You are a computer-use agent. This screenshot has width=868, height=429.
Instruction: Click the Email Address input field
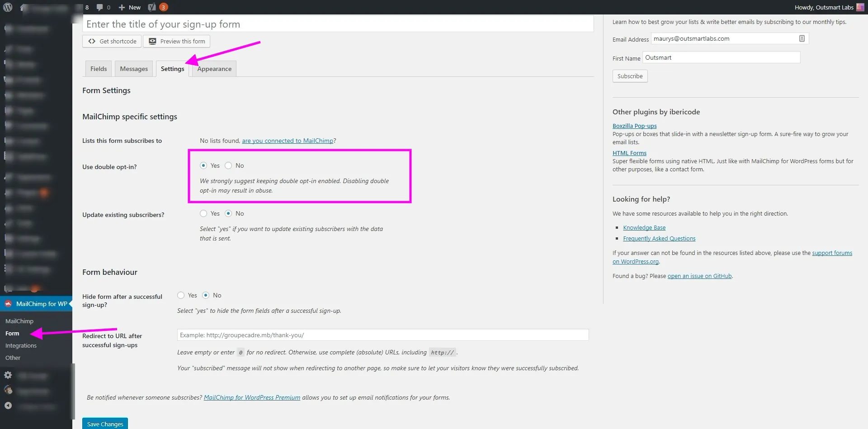coord(730,38)
